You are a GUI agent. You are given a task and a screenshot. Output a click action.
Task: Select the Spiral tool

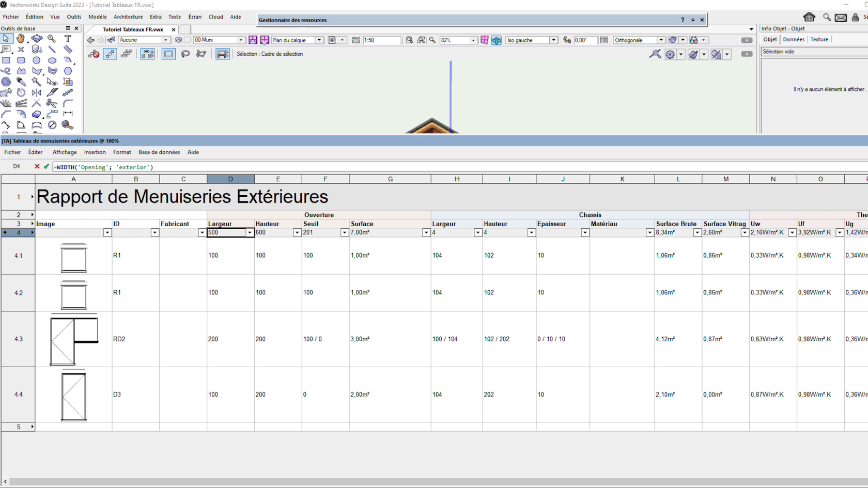click(x=6, y=82)
